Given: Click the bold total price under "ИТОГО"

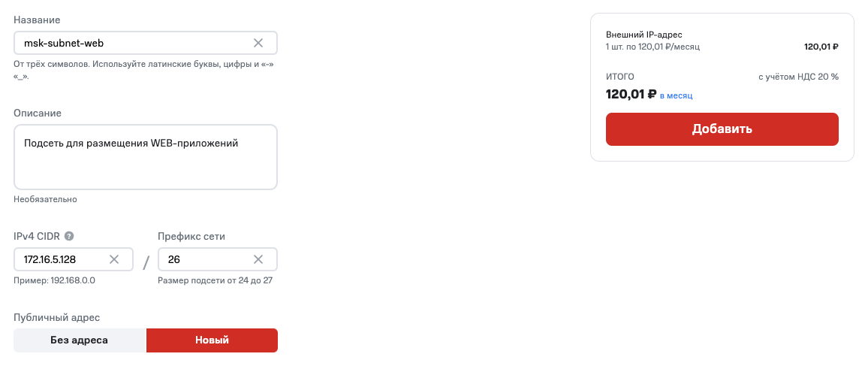Looking at the screenshot, I should [630, 95].
